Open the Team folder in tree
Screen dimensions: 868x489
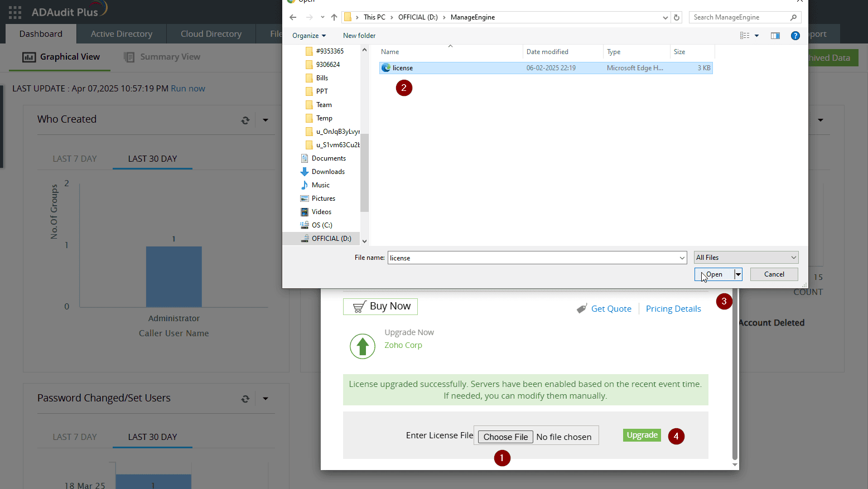tap(324, 105)
